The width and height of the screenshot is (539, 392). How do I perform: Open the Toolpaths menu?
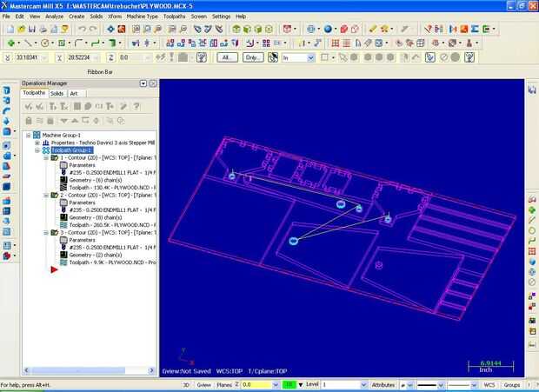pyautogui.click(x=174, y=17)
